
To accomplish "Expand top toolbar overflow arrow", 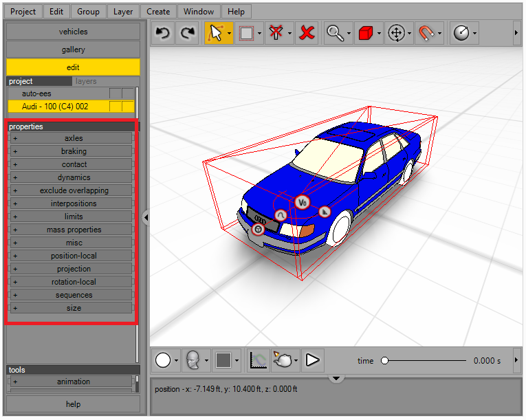I will click(516, 33).
